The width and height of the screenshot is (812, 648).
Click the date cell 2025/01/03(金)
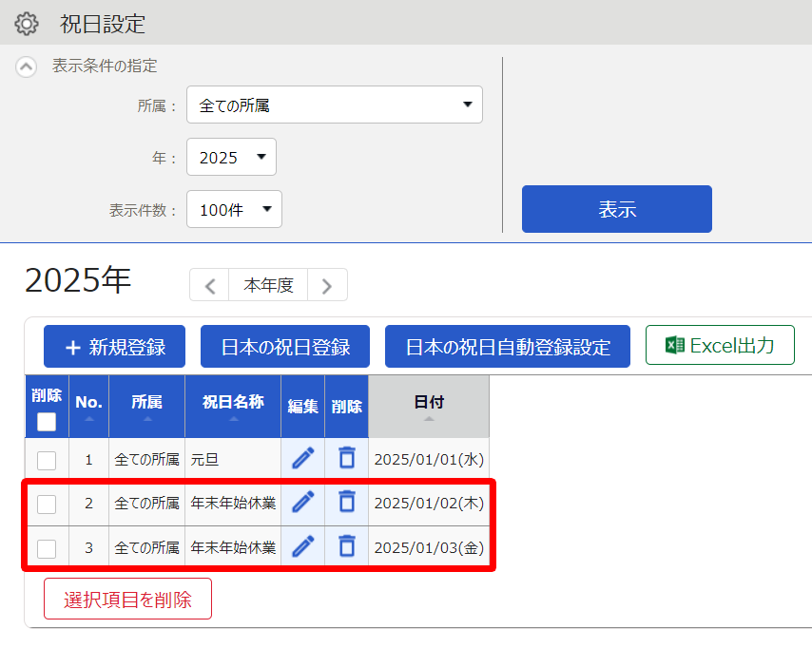tap(429, 547)
